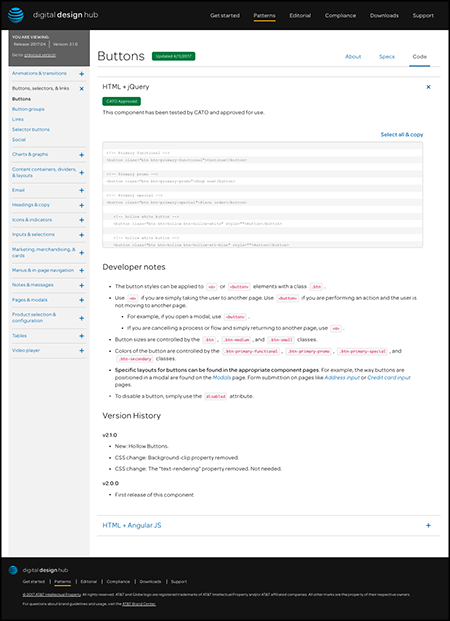Follow the Credit card input link
Image resolution: width=450 pixels, height=621 pixels.
tap(389, 377)
